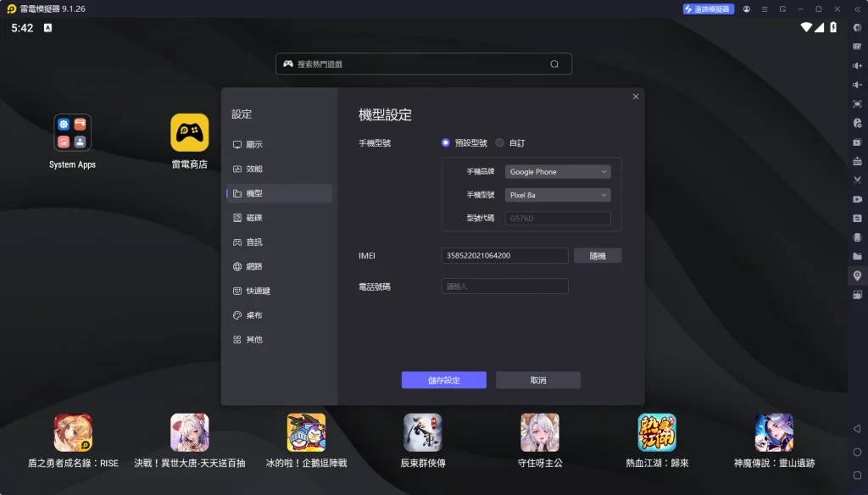Close the settings dialog

(636, 97)
